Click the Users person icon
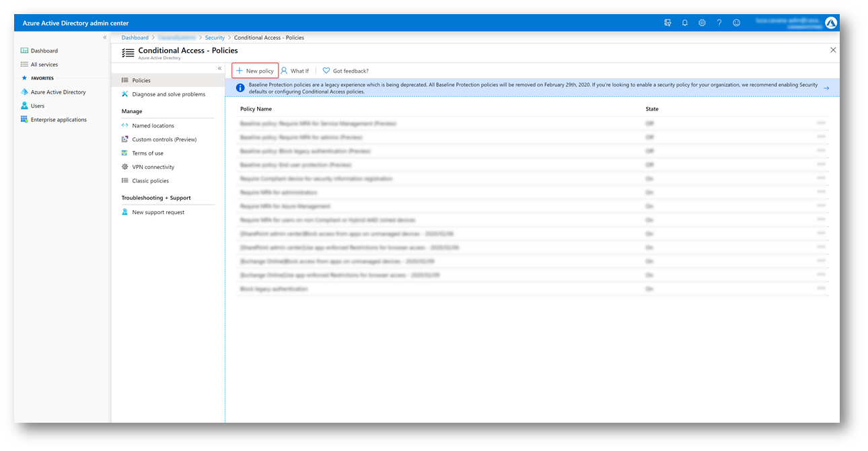 tap(24, 106)
